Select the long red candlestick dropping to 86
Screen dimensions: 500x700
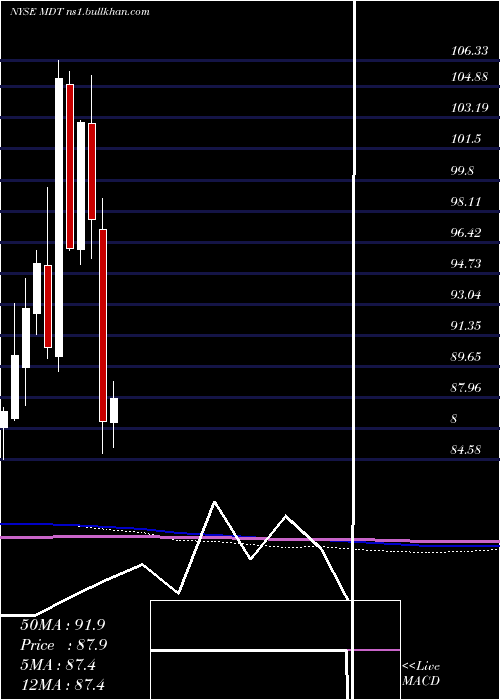[103, 325]
